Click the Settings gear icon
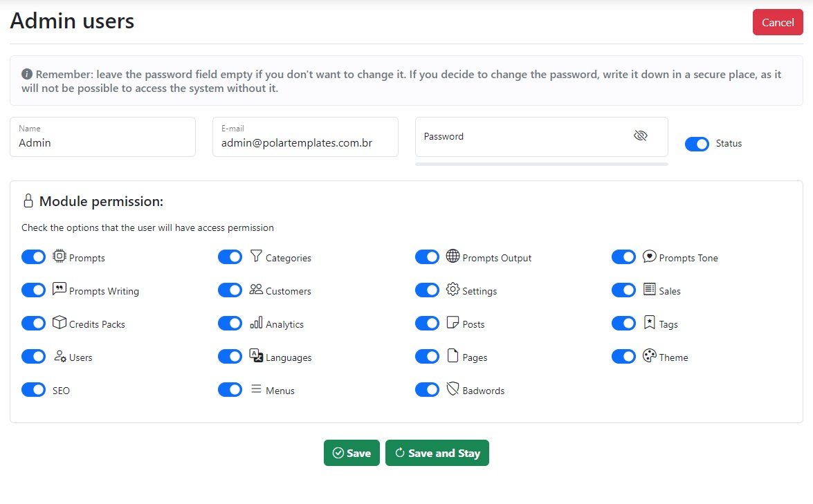The width and height of the screenshot is (813, 504). pyautogui.click(x=453, y=290)
